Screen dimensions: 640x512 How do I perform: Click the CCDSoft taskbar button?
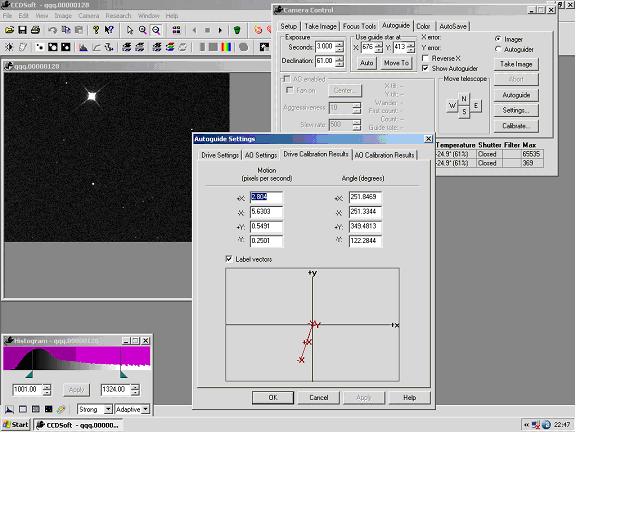coord(78,425)
